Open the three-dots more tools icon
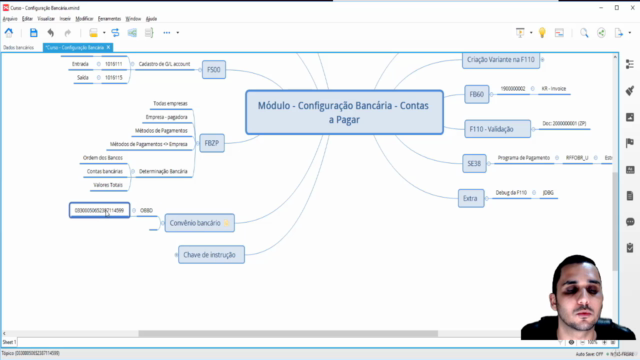 [x=167, y=33]
